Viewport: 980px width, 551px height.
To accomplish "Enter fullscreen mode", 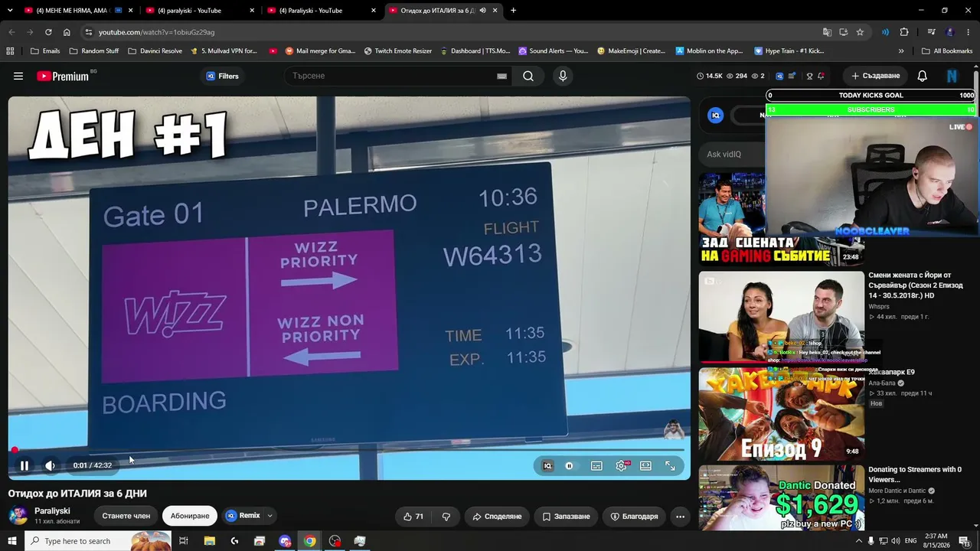I will pyautogui.click(x=670, y=465).
